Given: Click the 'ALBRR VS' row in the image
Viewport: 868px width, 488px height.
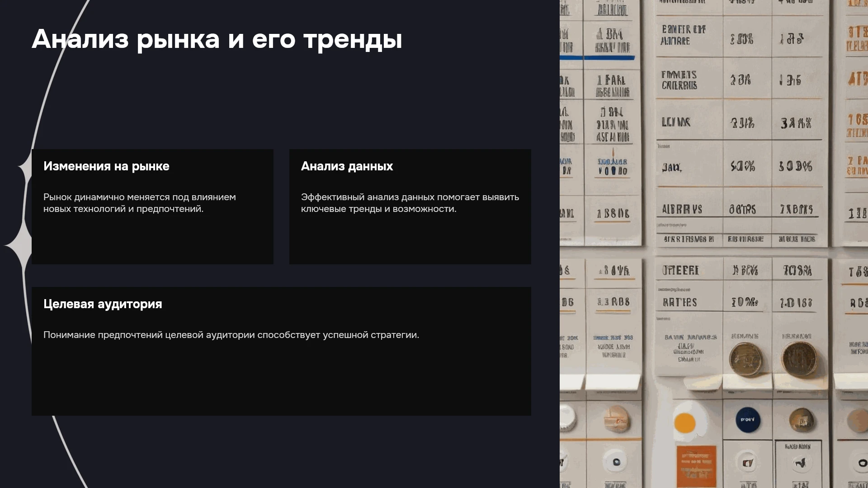Looking at the screenshot, I should tap(737, 209).
